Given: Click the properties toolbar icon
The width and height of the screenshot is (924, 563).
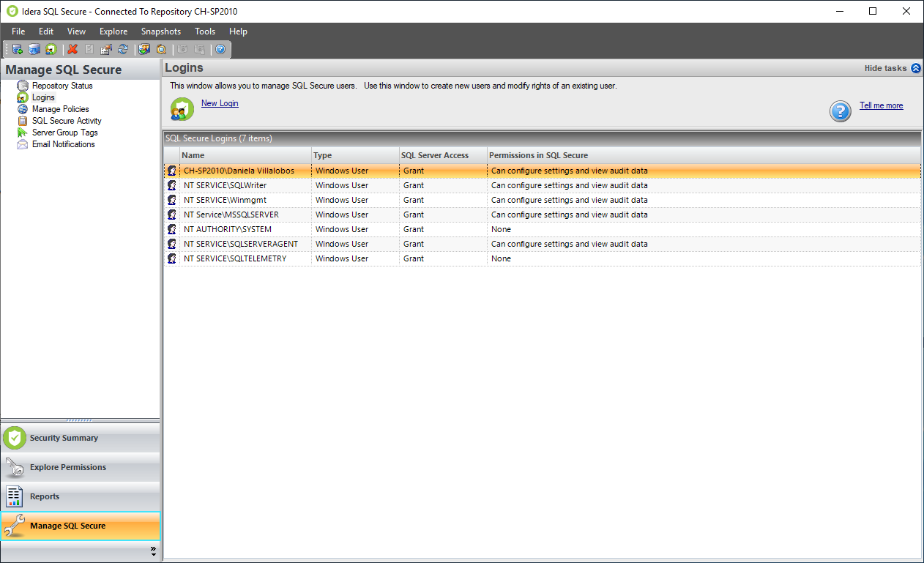Looking at the screenshot, I should 106,49.
